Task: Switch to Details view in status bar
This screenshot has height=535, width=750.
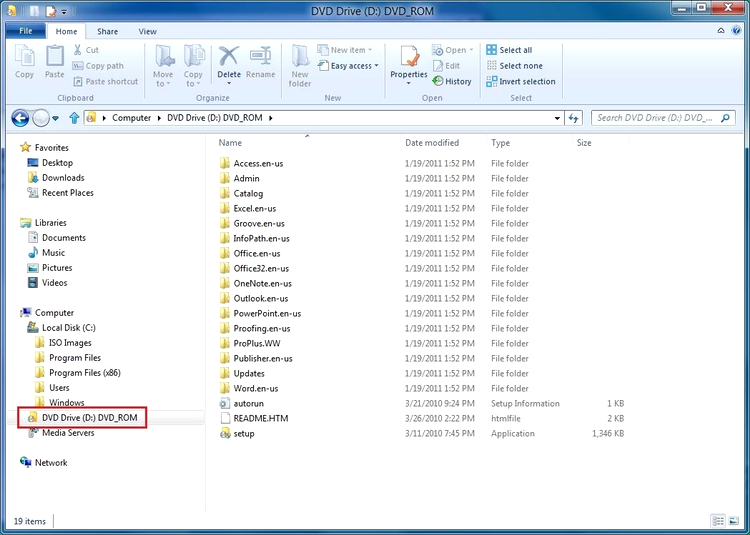Action: tap(718, 520)
